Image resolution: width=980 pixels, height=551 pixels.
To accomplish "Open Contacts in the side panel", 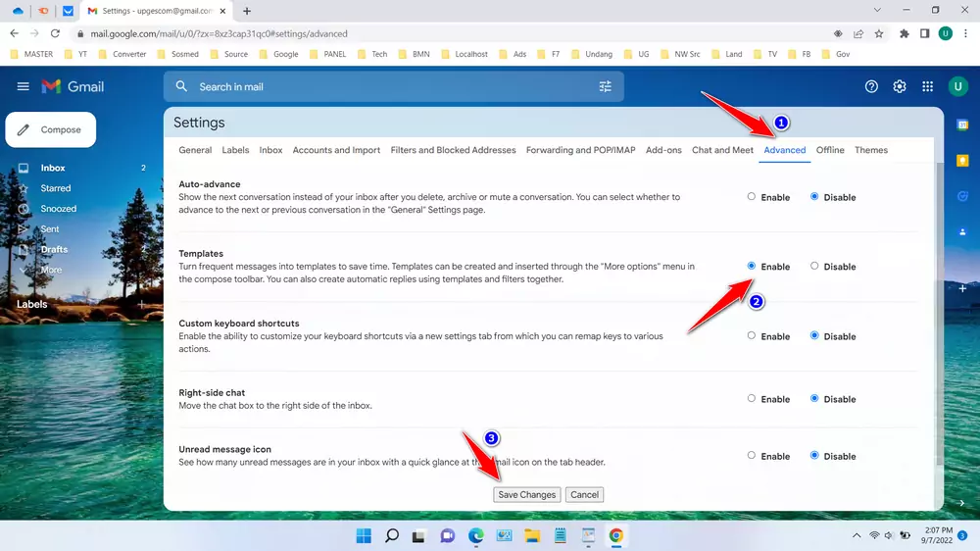I will point(962,232).
